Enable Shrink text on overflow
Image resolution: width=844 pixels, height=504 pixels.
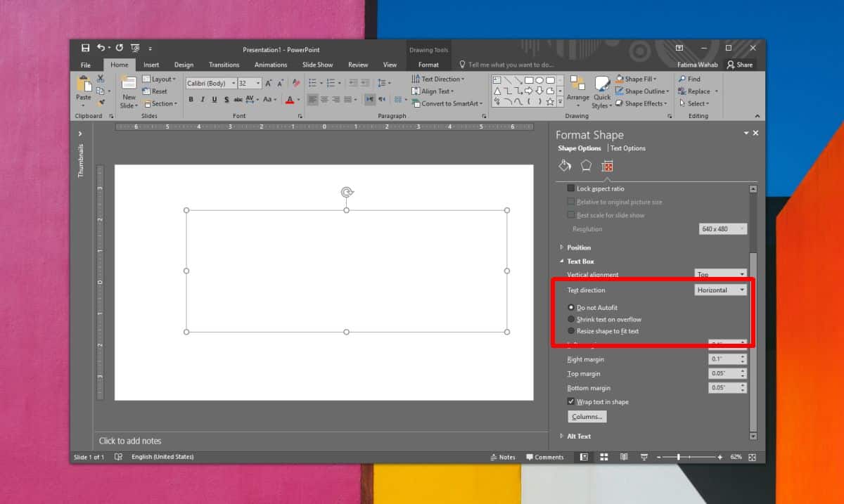pos(570,319)
